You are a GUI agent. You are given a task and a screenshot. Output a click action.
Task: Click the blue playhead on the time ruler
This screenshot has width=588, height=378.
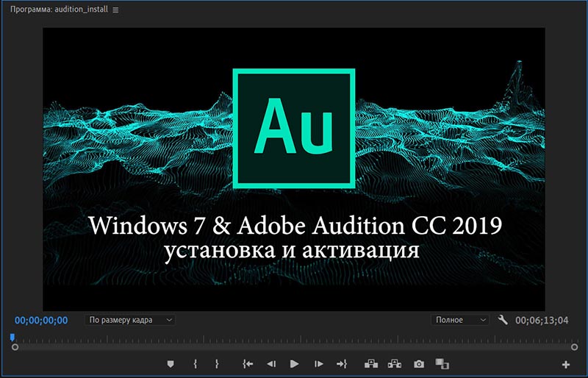click(x=12, y=338)
